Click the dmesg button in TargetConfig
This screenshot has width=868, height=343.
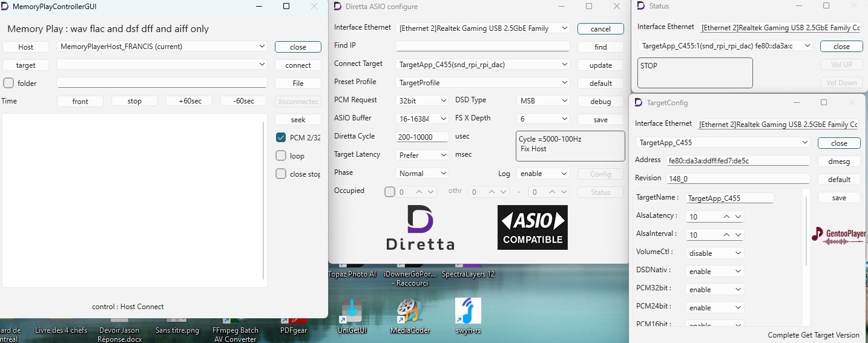coord(838,162)
